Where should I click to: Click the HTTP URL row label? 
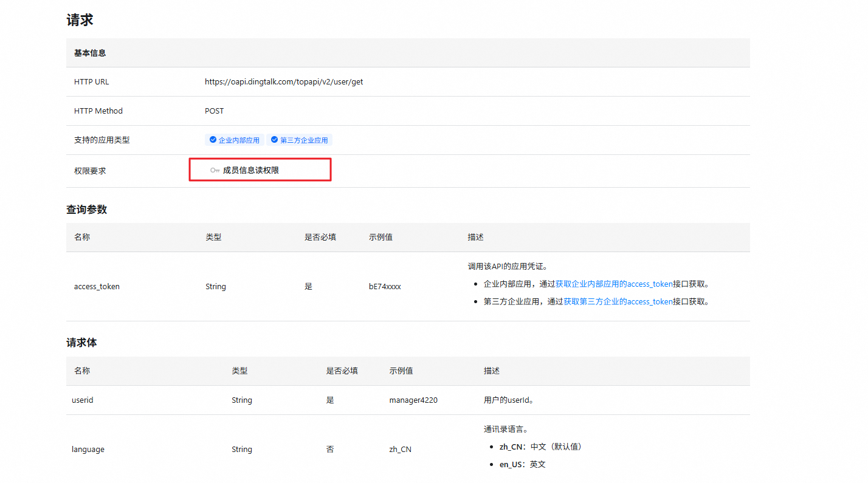[x=92, y=81]
